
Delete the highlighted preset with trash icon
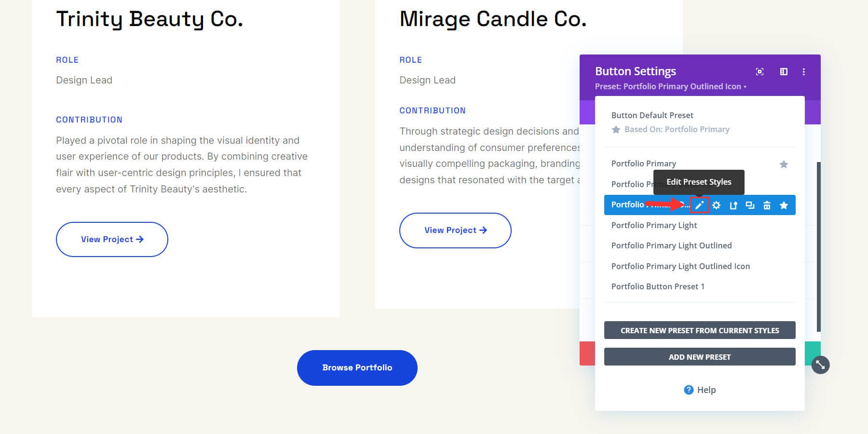point(767,205)
